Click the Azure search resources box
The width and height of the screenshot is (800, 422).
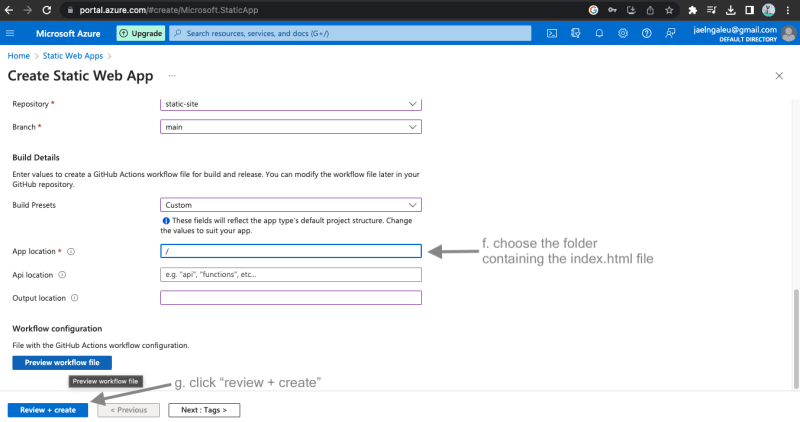[x=350, y=34]
